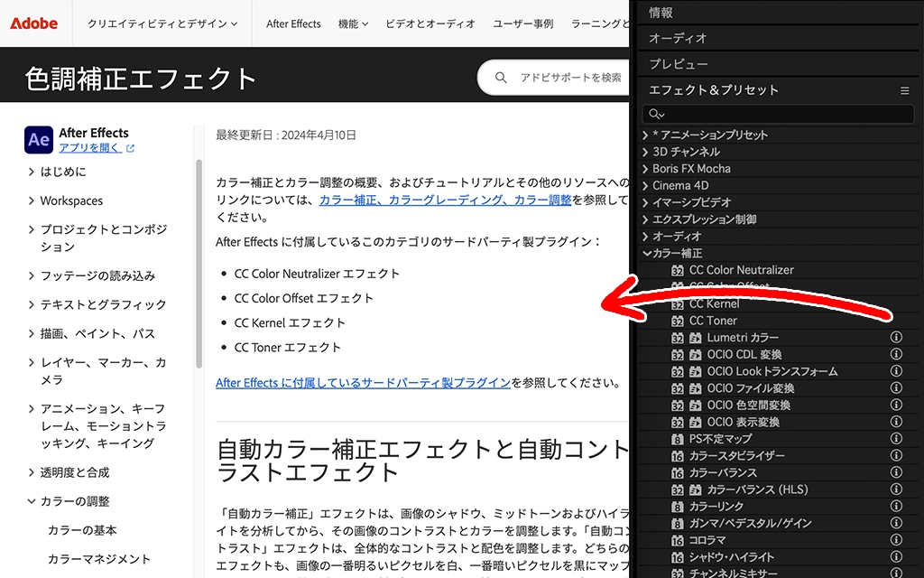Screen dimensions: 924x578
Task: Open the エフェクト＆プリセット panel menu icon
Action: point(904,91)
